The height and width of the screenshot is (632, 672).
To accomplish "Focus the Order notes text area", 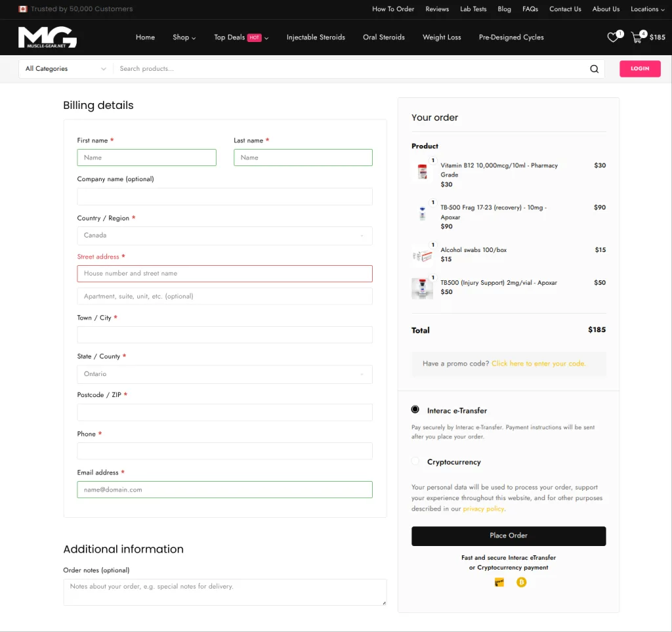I will click(x=224, y=592).
